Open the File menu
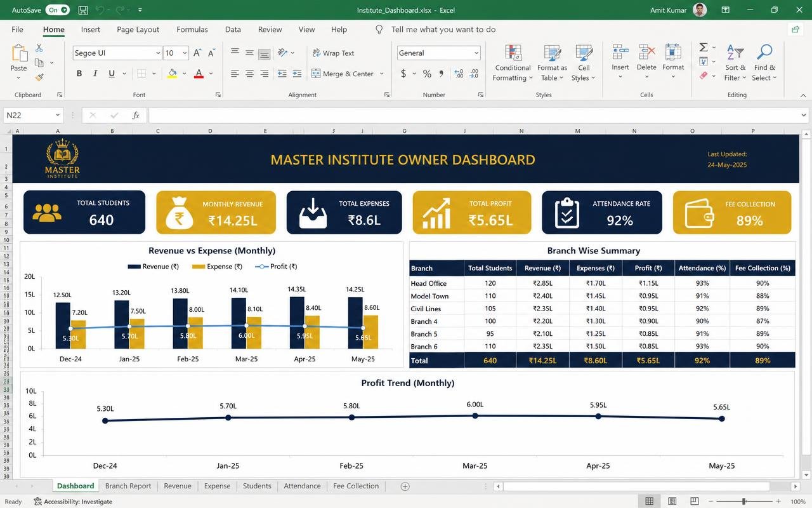The height and width of the screenshot is (508, 812). pos(17,29)
